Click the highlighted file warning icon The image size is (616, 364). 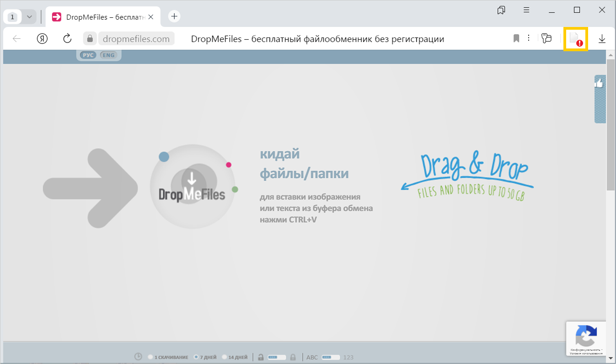(575, 39)
